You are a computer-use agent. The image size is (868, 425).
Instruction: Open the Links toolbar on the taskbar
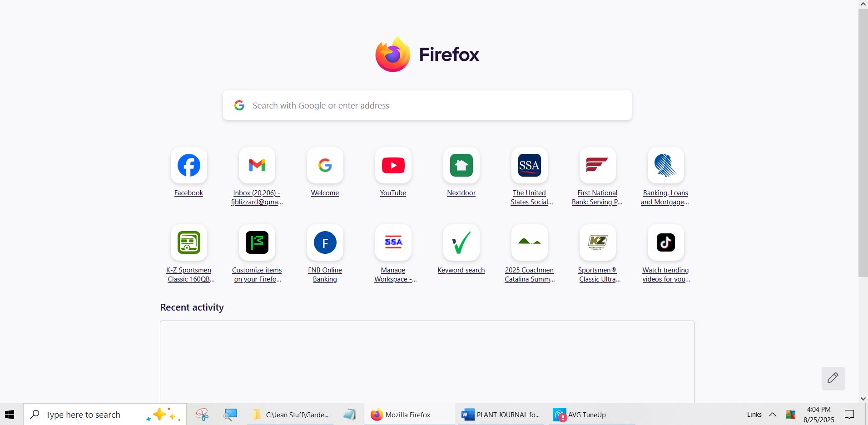point(754,415)
